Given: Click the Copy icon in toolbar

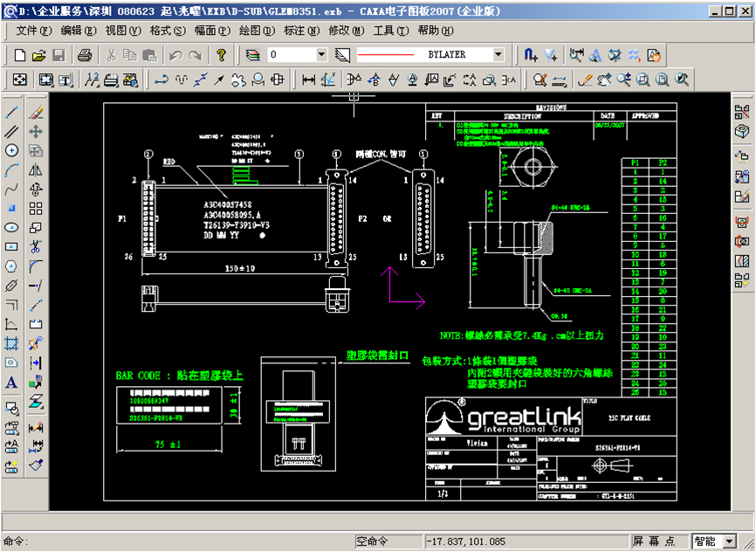Looking at the screenshot, I should [130, 56].
